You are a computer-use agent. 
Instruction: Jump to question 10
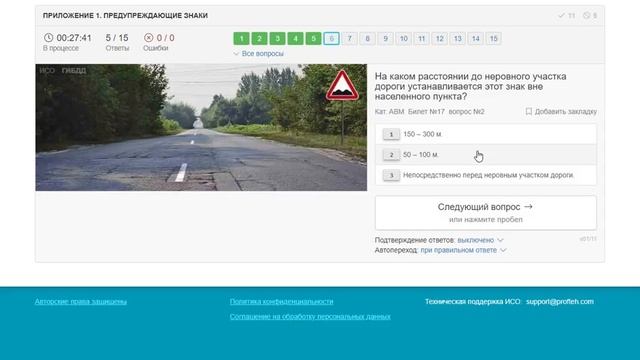(x=403, y=38)
